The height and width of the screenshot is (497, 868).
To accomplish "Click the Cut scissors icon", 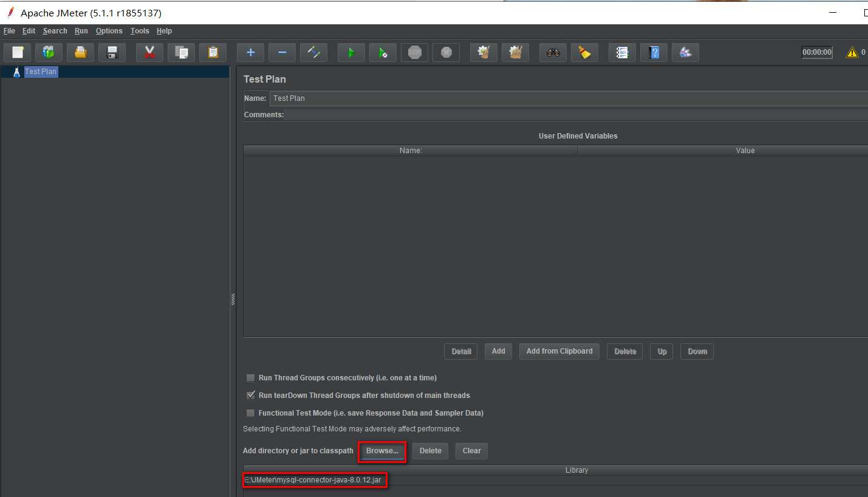I will coord(149,52).
